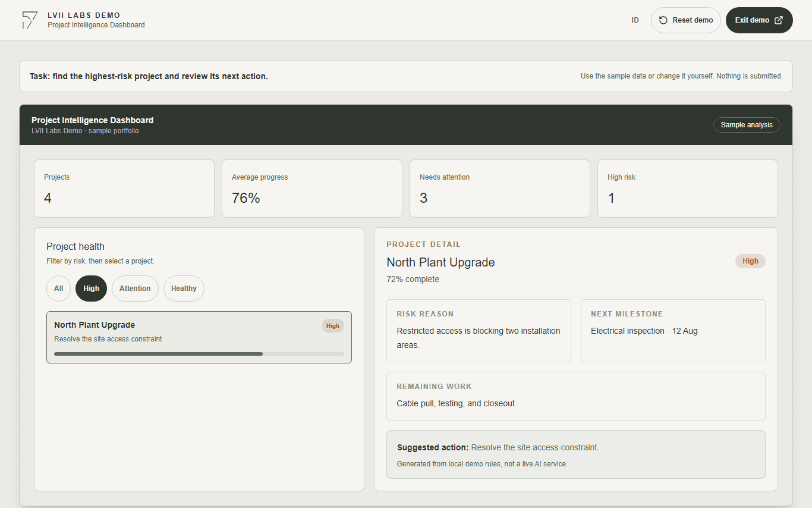The height and width of the screenshot is (508, 812).
Task: Switch language with the ID button
Action: click(635, 20)
